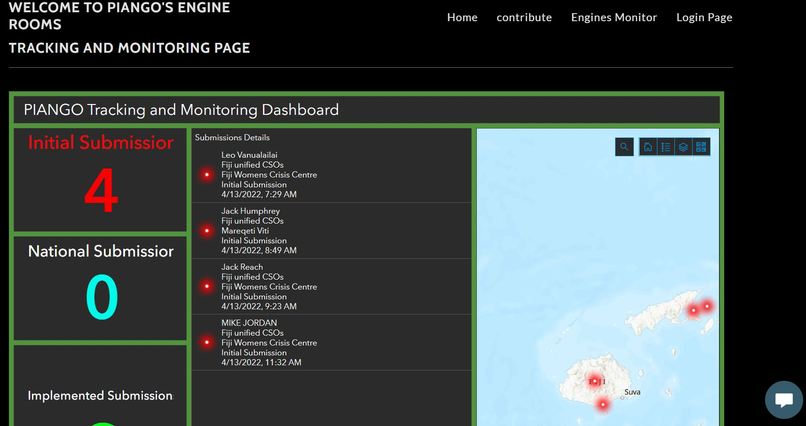Select the Jack Reach submission name
The width and height of the screenshot is (806, 426).
click(x=242, y=267)
